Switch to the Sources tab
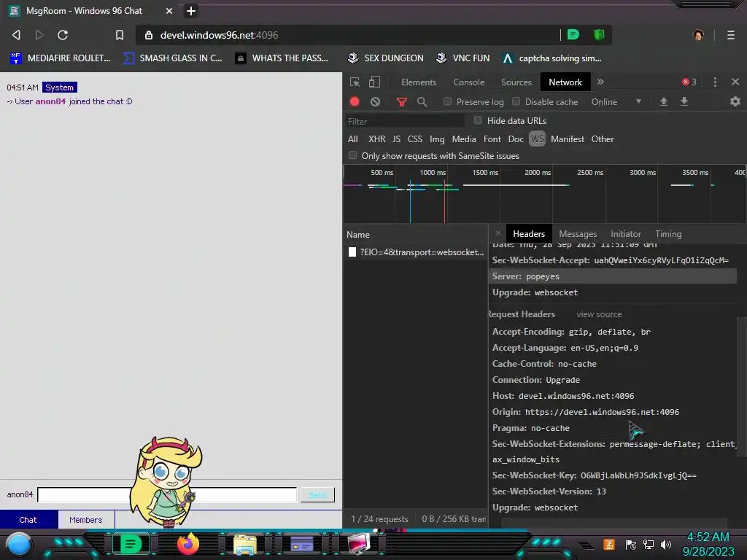Viewport: 747px width, 560px height. pyautogui.click(x=516, y=82)
